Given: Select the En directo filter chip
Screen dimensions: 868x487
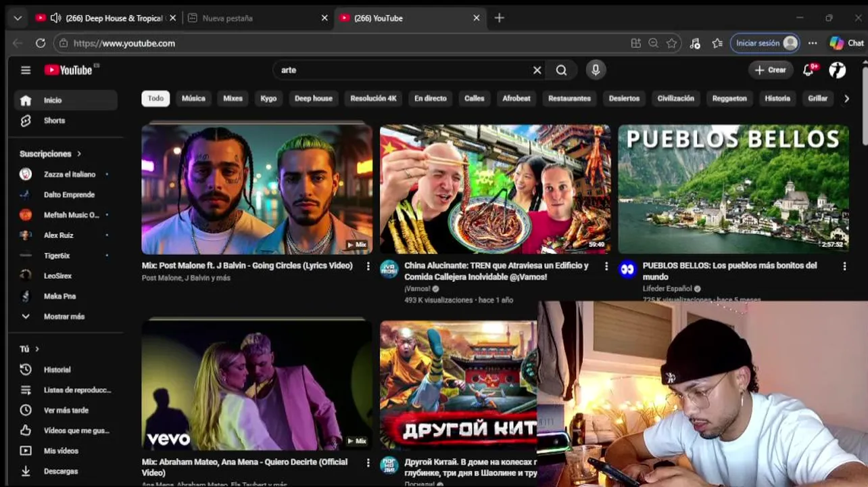Looking at the screenshot, I should click(431, 99).
